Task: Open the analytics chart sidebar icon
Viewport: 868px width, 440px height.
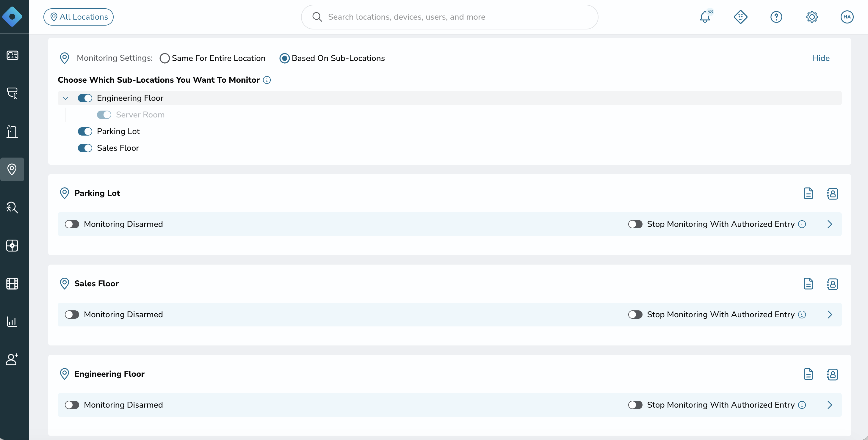Action: click(12, 321)
